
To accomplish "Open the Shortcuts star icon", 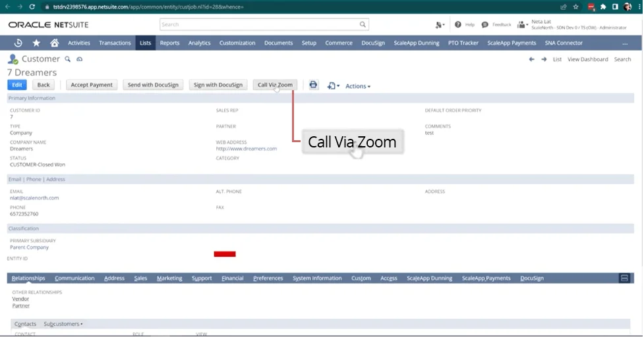I will click(x=36, y=43).
